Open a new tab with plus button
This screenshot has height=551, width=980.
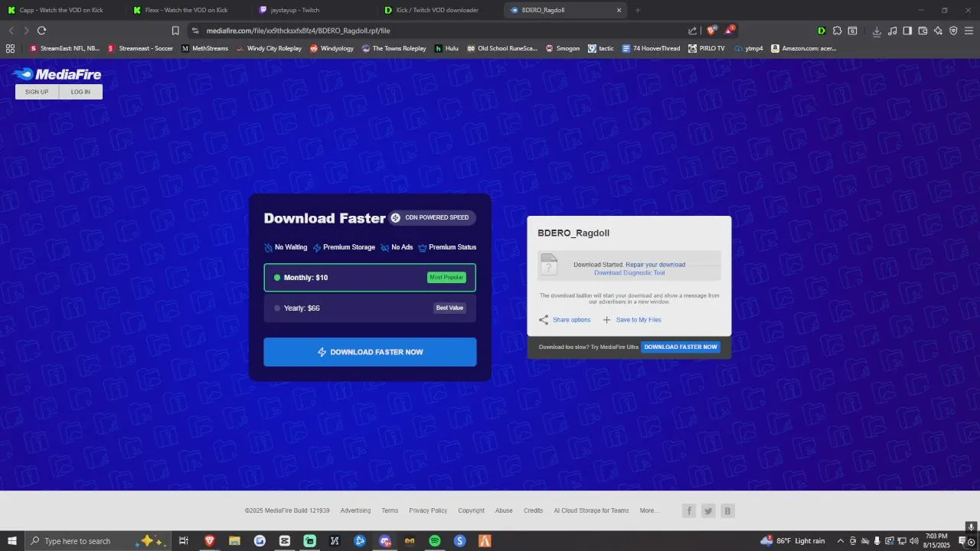[x=638, y=10]
